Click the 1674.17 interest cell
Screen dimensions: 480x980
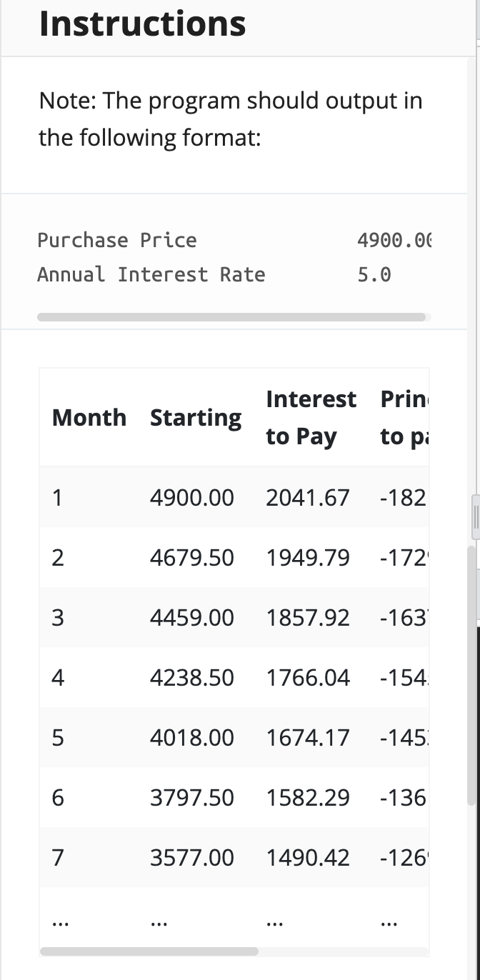309,738
